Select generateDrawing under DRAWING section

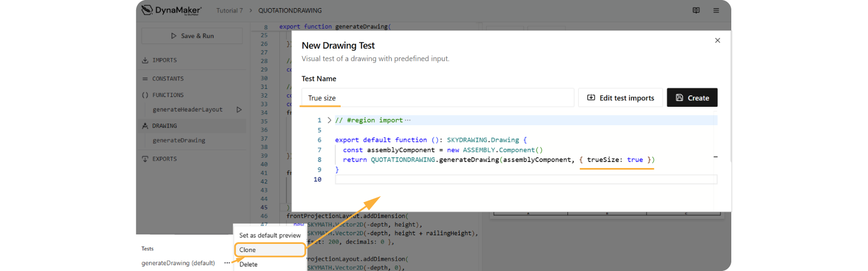179,140
